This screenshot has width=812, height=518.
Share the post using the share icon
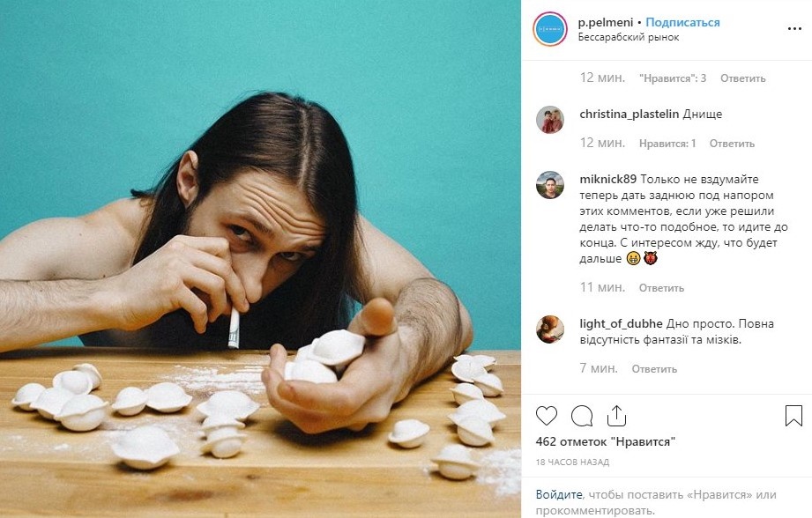[x=616, y=416]
